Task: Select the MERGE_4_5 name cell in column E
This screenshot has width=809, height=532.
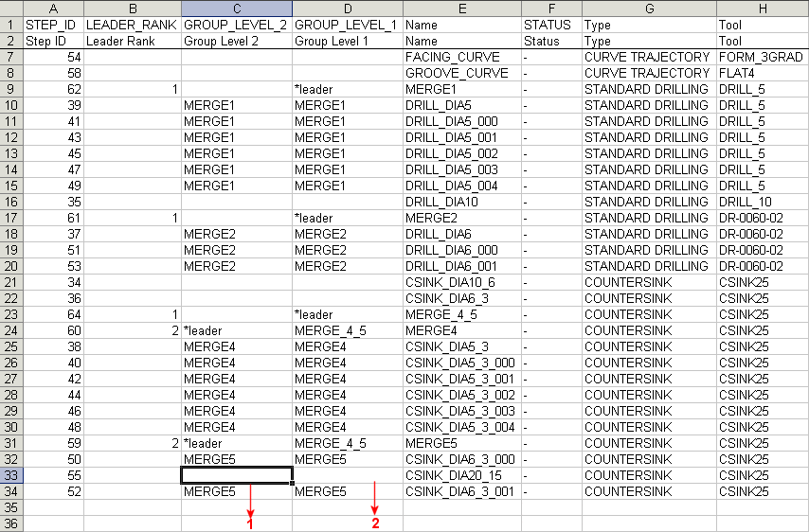Action: [x=461, y=314]
